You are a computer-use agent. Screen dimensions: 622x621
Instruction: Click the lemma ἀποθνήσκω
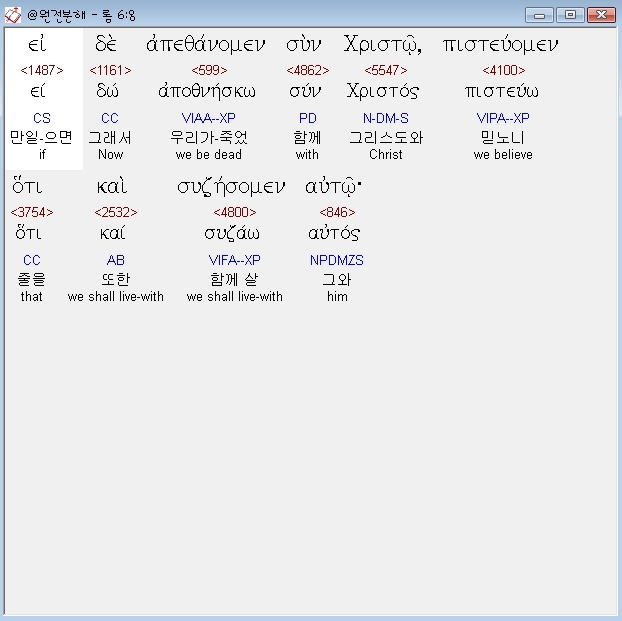[207, 91]
